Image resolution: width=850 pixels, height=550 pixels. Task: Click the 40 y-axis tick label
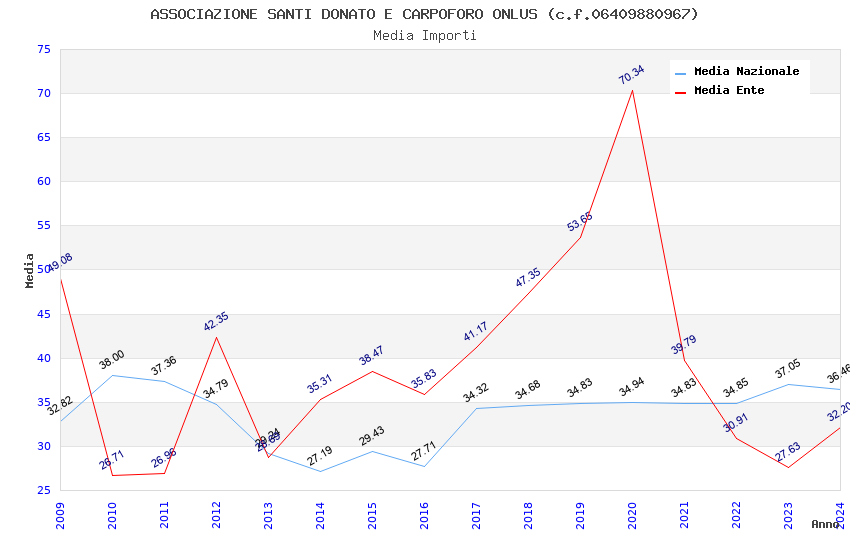[44, 358]
